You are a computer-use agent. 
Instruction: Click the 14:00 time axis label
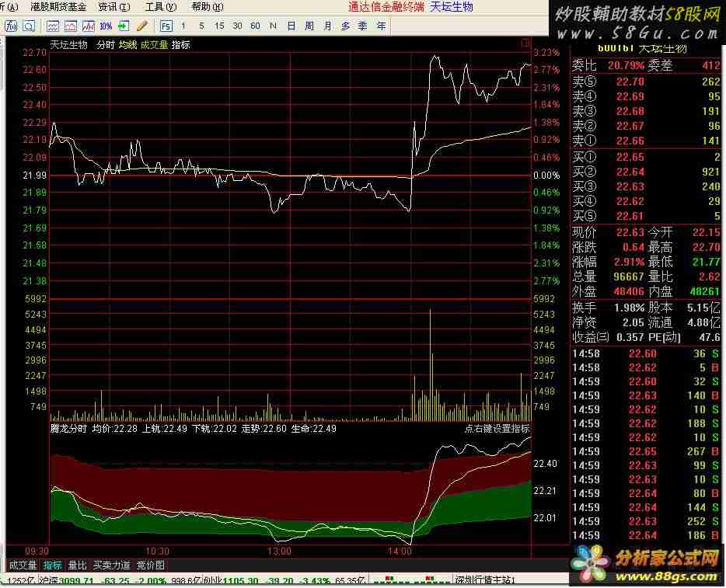[400, 551]
